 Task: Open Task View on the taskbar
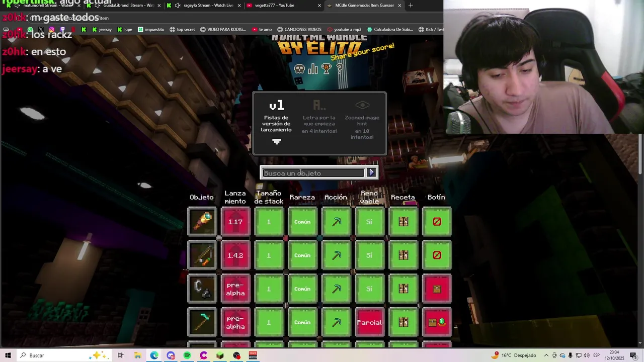(121, 355)
